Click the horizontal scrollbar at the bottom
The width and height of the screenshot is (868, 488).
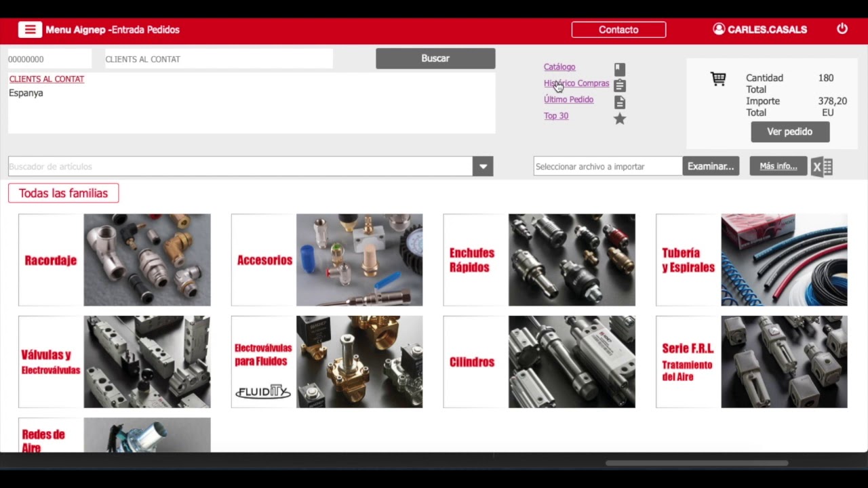[x=696, y=464]
